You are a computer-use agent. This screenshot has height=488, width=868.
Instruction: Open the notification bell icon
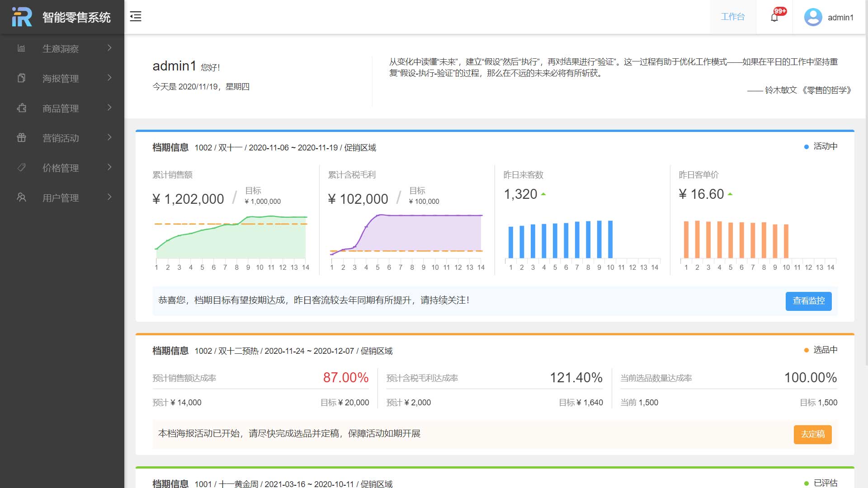(x=774, y=17)
